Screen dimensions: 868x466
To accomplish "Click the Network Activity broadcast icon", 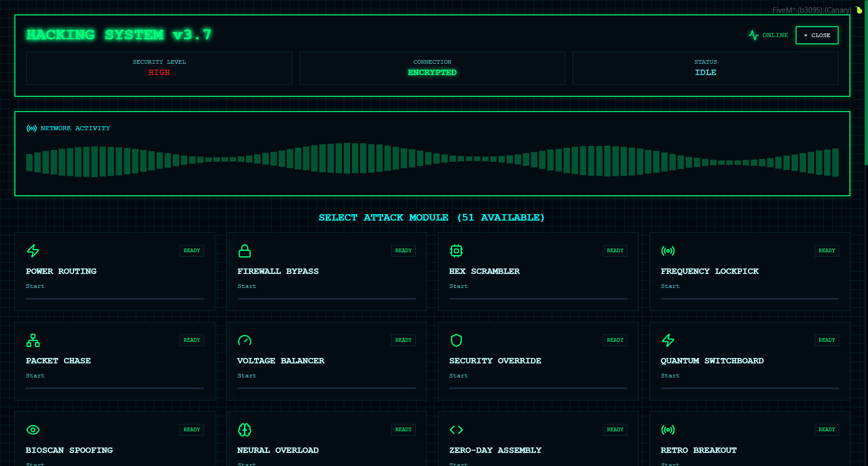I will coord(32,128).
